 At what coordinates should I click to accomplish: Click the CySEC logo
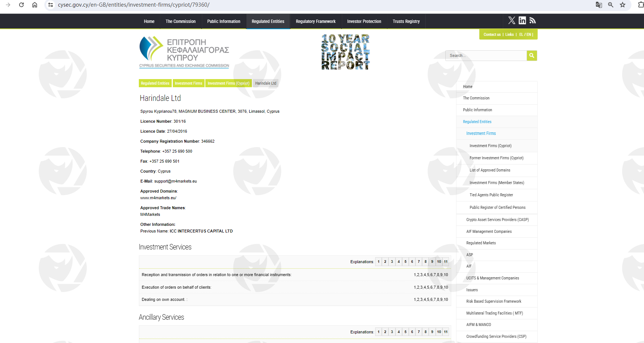pos(184,52)
